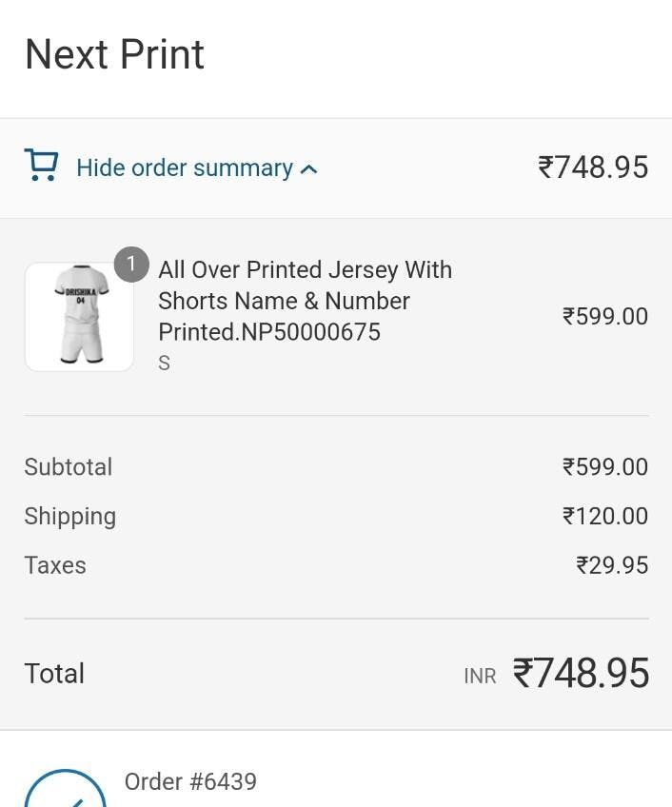The width and height of the screenshot is (672, 807).
Task: Click the Total label
Action: click(x=55, y=674)
